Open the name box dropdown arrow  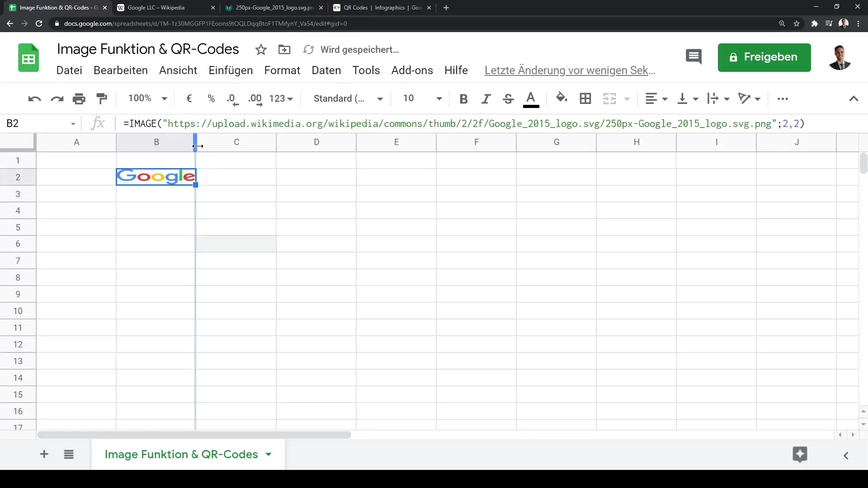pos(73,124)
